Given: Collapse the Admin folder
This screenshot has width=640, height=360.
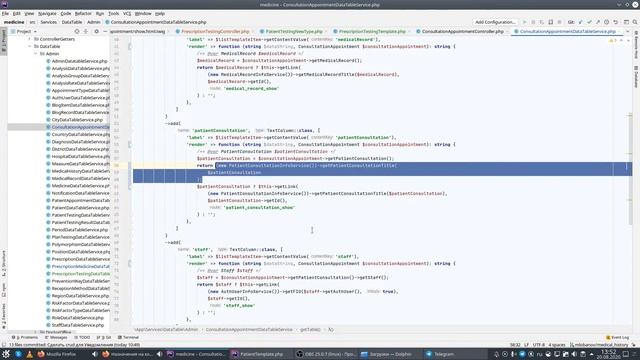Looking at the screenshot, I should (36, 54).
